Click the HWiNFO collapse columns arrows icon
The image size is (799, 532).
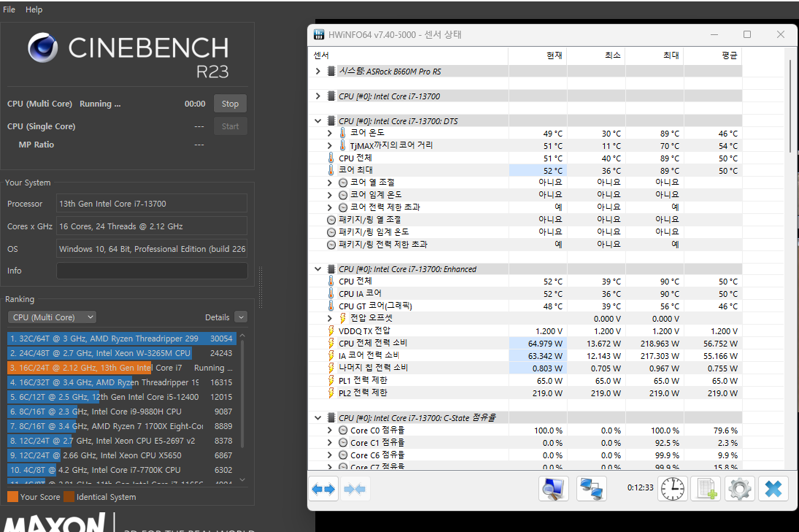(355, 489)
